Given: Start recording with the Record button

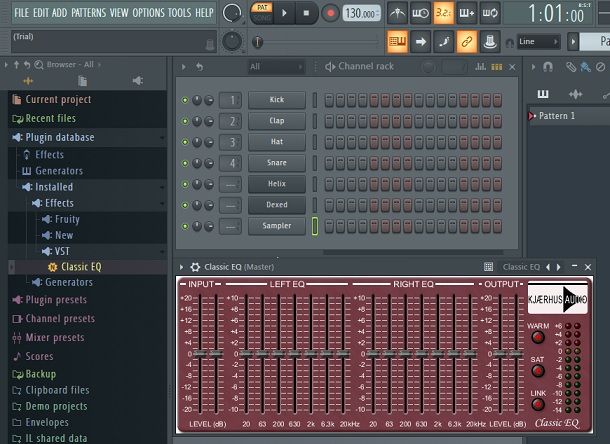Looking at the screenshot, I should [330, 13].
